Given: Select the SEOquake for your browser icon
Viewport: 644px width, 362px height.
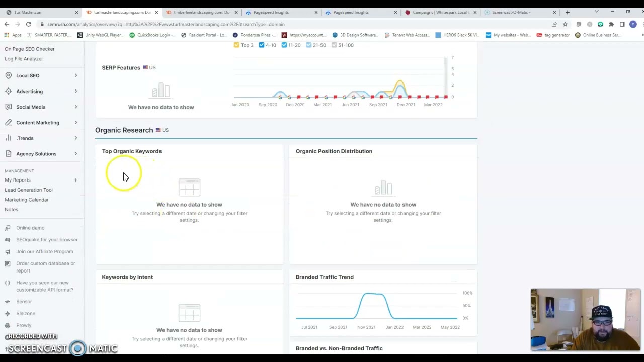Looking at the screenshot, I should click(8, 240).
